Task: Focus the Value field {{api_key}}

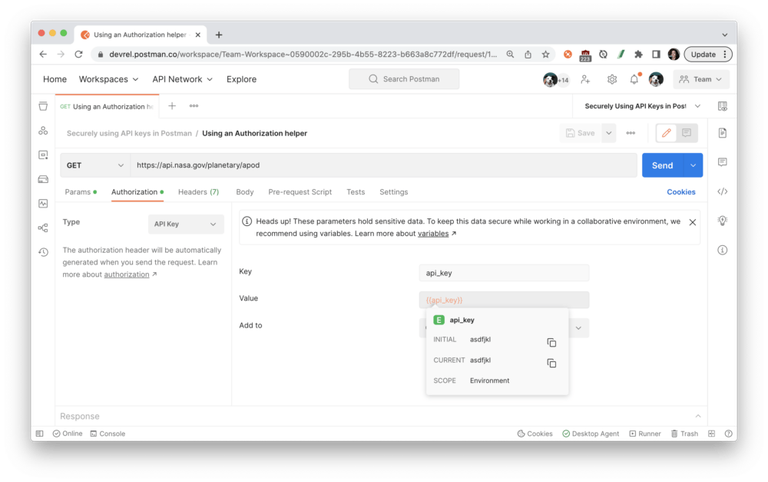Action: [x=504, y=300]
